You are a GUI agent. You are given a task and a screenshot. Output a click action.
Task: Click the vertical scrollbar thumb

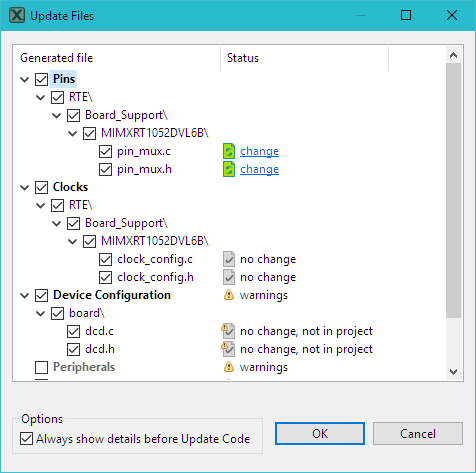click(x=453, y=190)
